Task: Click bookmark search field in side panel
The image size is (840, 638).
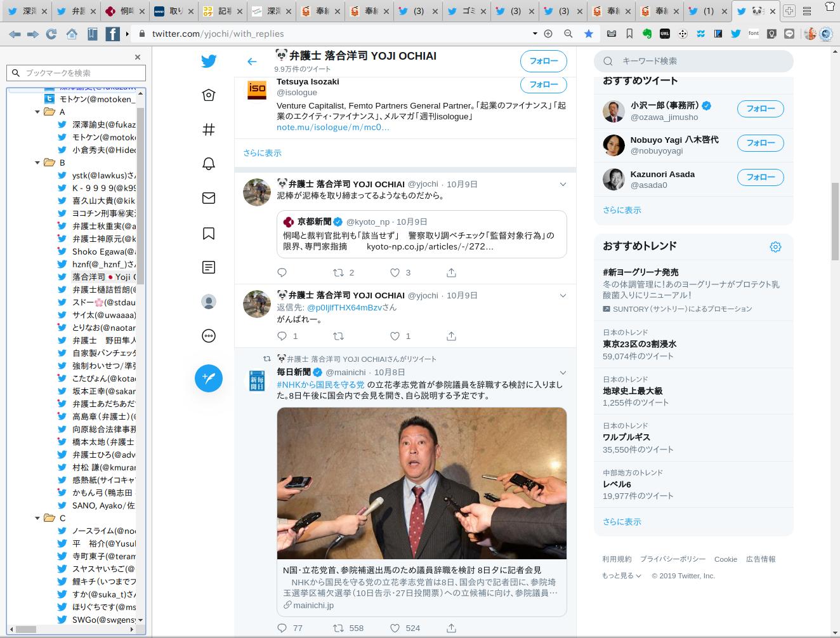Action: 76,73
